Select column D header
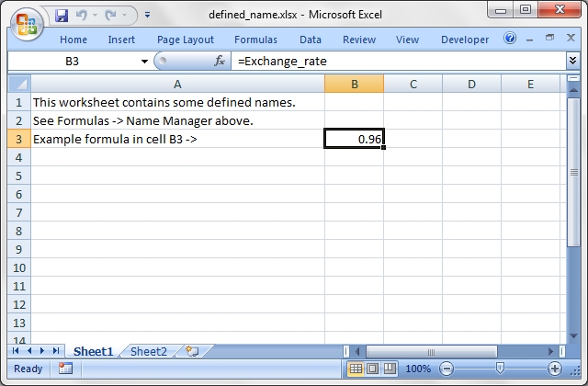588x386 pixels. point(471,84)
